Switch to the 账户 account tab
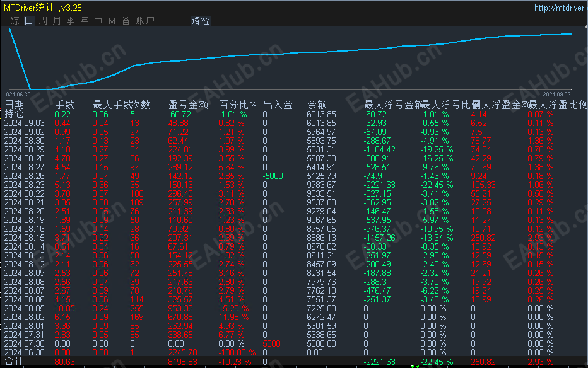Screen dimensions: 588x368 pyautogui.click(x=145, y=21)
